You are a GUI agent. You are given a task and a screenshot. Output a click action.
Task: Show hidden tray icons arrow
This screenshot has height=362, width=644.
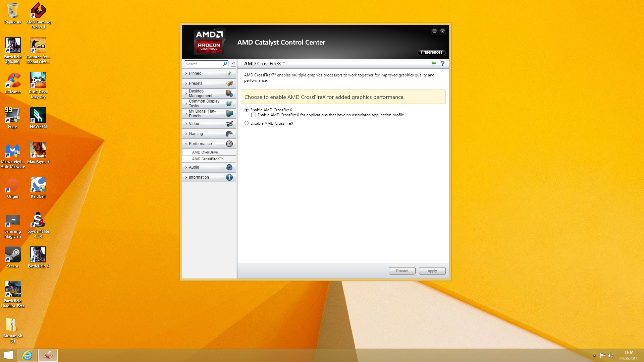pyautogui.click(x=594, y=356)
